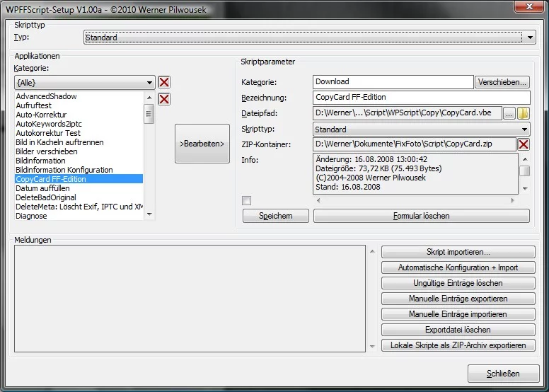Click Exportdatei löschen
The width and height of the screenshot is (549, 392).
tap(458, 330)
